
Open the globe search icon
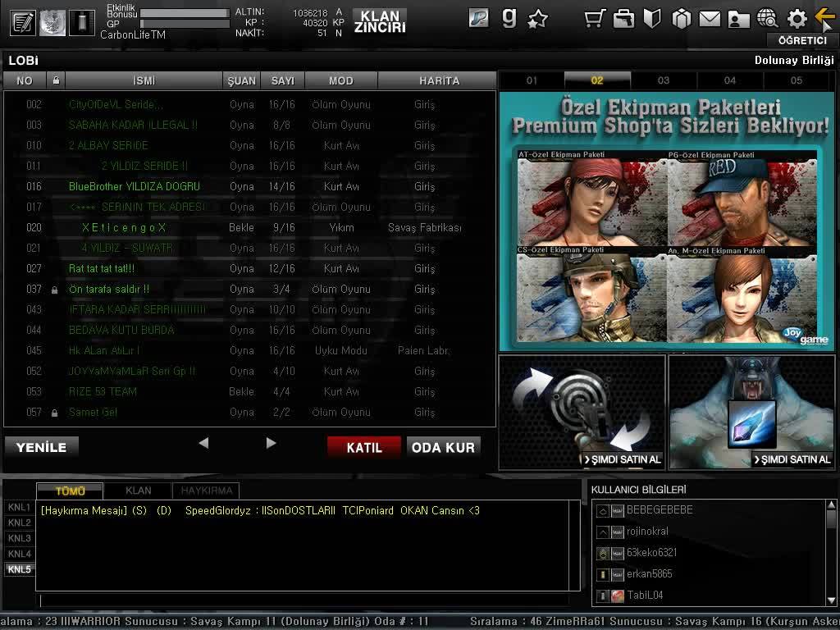(x=768, y=19)
